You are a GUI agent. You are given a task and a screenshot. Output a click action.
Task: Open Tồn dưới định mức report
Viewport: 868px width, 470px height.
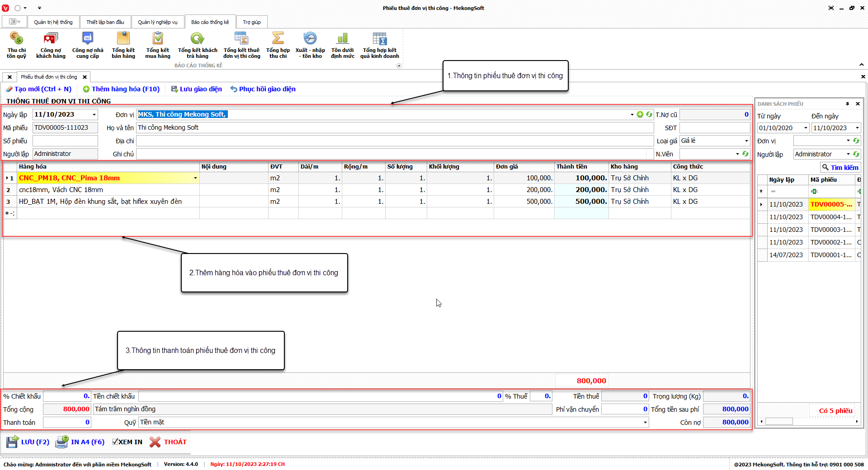[342, 45]
